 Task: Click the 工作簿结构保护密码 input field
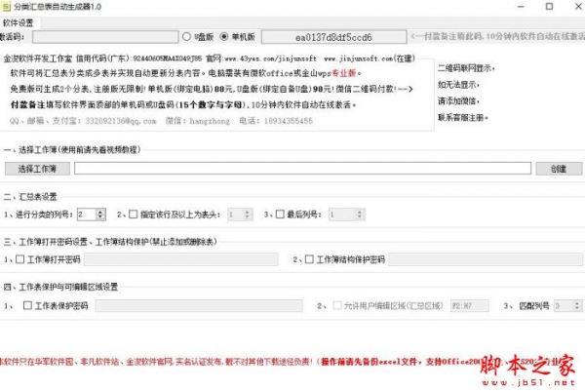tap(486, 259)
